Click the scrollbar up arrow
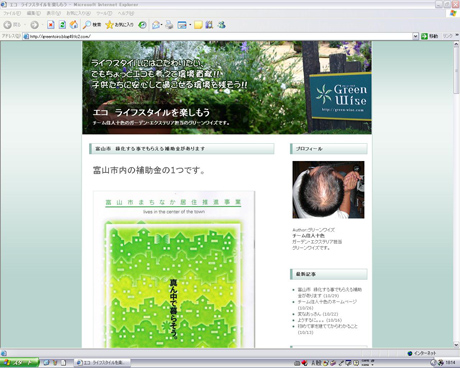This screenshot has height=368, width=460. point(456,44)
